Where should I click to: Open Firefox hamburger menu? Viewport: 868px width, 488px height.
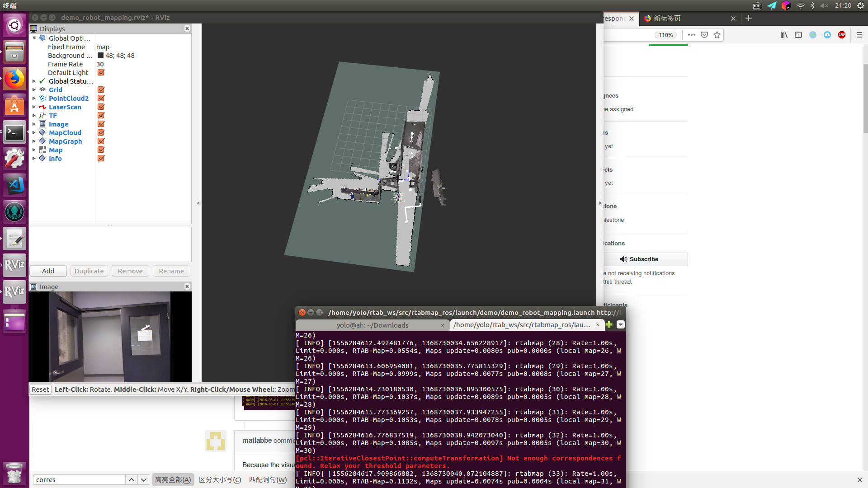tap(859, 35)
